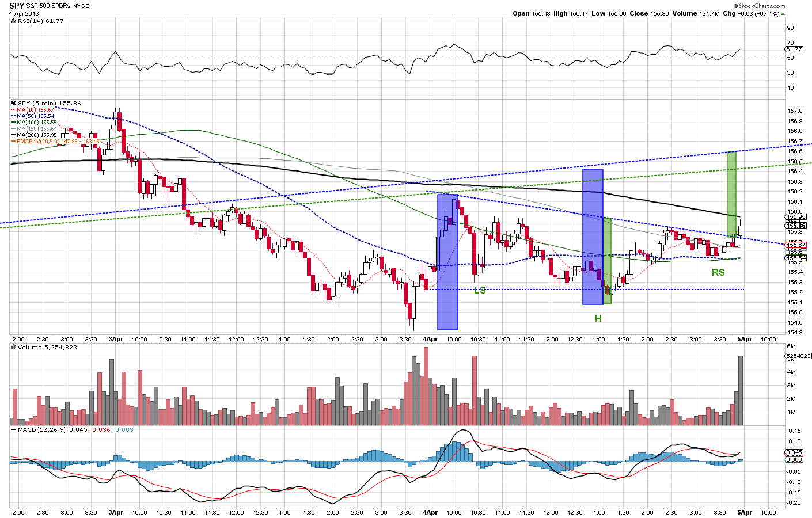Click the MA(10) 155.67 legend entry
Image resolution: width=812 pixels, height=518 pixels.
click(x=36, y=110)
